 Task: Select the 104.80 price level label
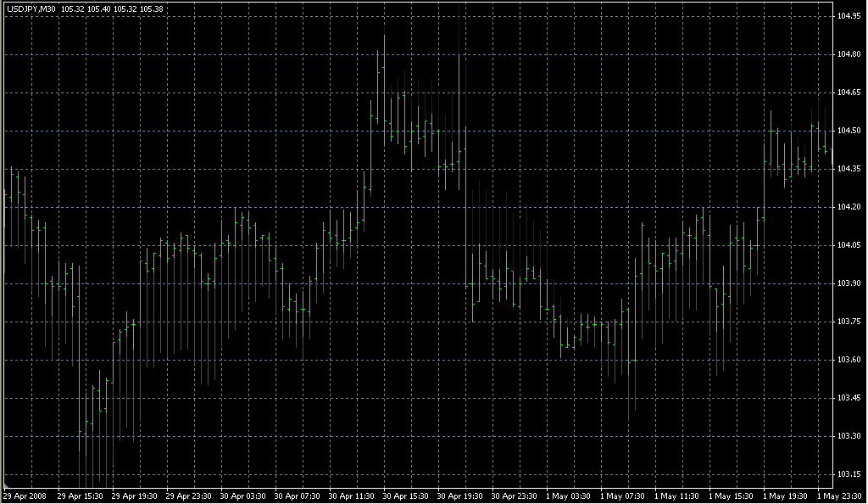[849, 54]
